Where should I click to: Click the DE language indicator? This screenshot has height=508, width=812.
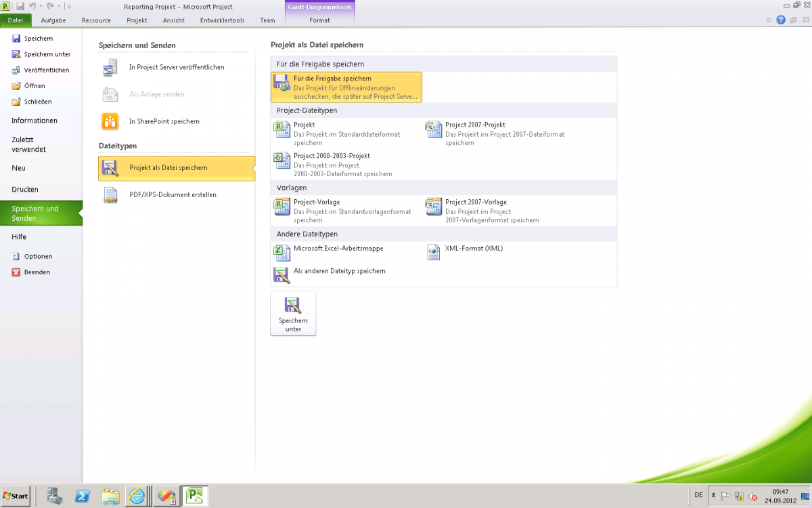[x=698, y=495]
